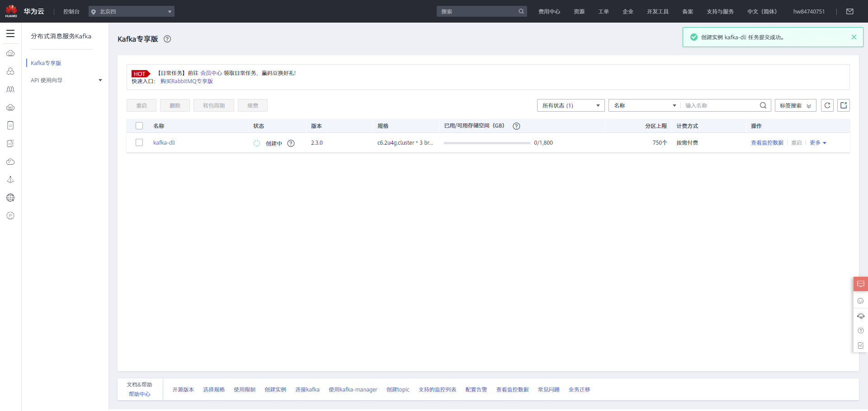The height and width of the screenshot is (411, 868).
Task: Click 查看监控数据 for kafka-dli
Action: point(767,143)
